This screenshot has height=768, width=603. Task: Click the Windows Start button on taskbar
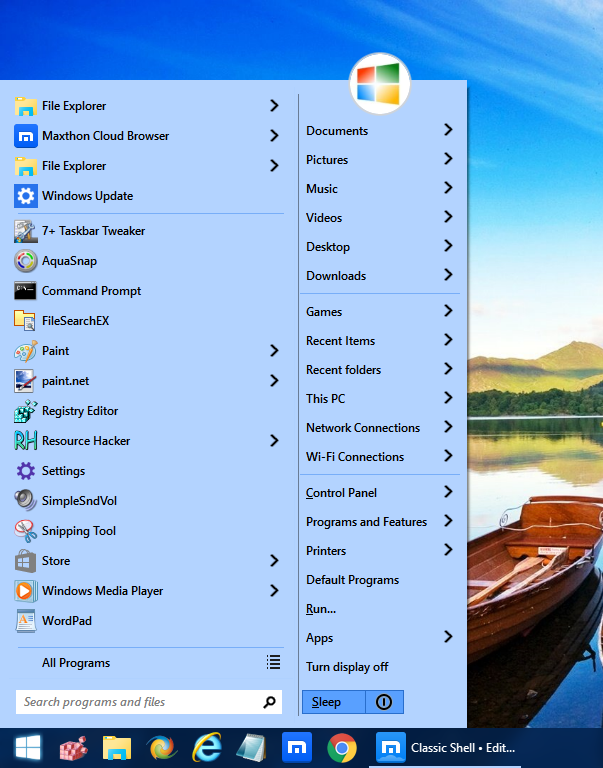click(x=28, y=748)
